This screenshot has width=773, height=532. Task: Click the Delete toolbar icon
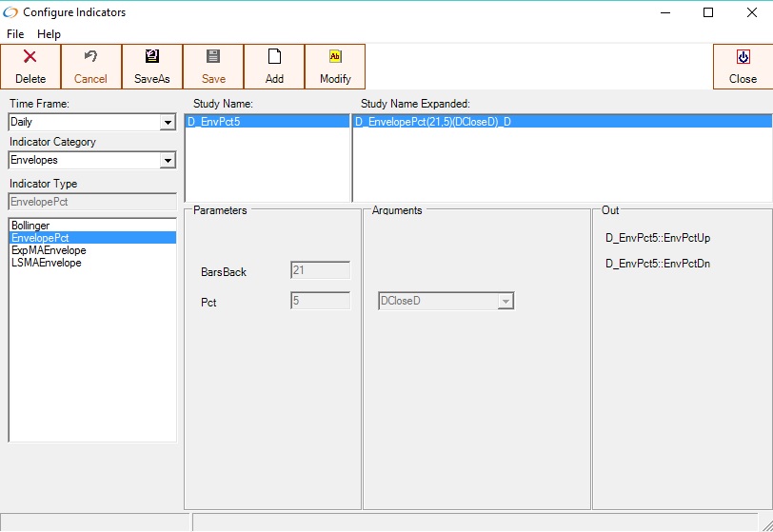(30, 58)
